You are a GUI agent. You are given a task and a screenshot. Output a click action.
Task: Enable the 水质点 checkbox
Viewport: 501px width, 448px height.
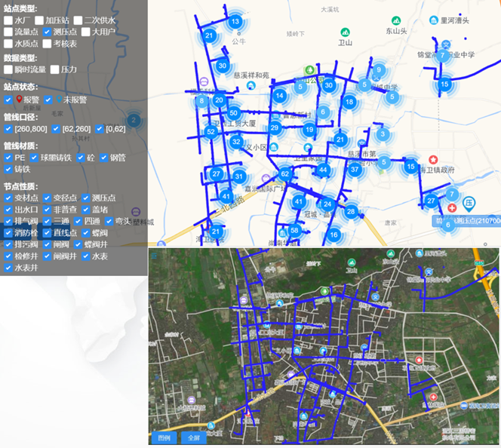coord(8,44)
